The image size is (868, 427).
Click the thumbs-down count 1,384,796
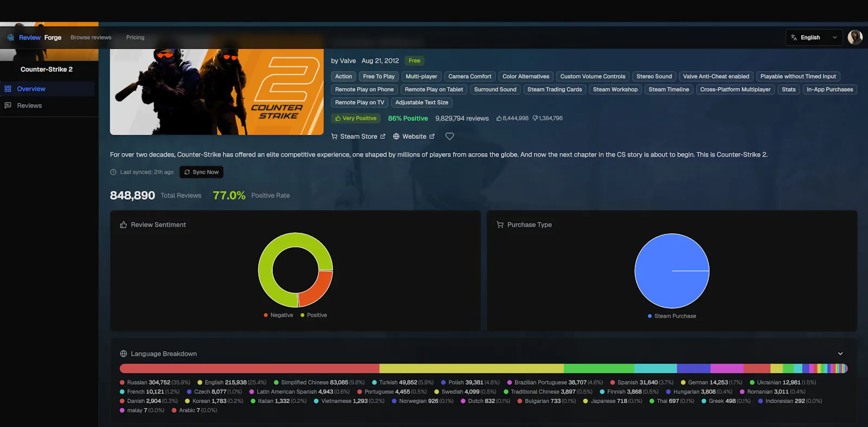[547, 118]
